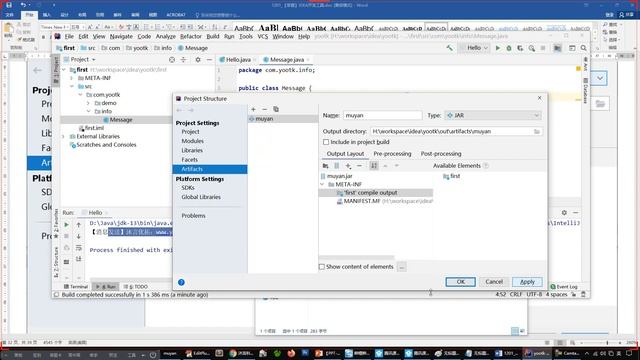
Task: Open the Terminal tool window tab
Action: point(76,287)
